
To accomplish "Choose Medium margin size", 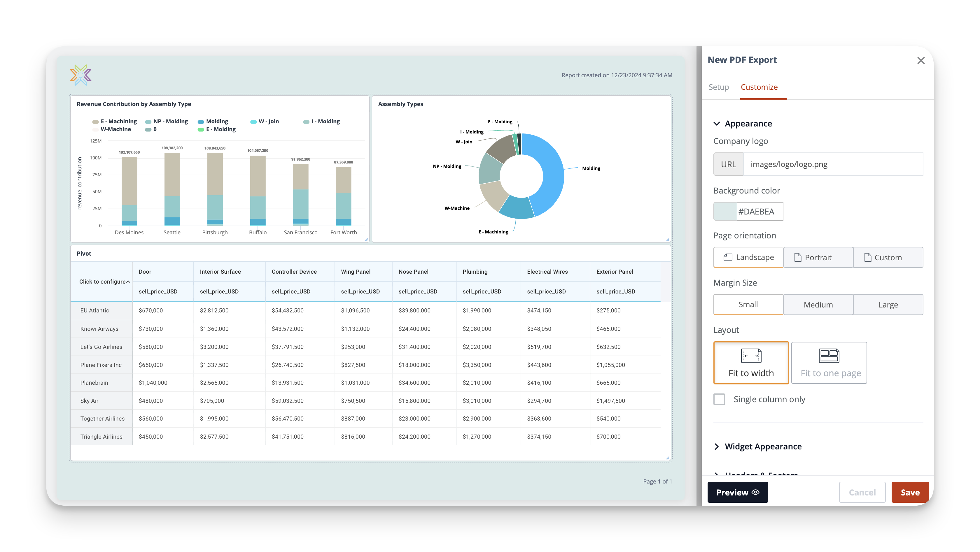I will (818, 305).
